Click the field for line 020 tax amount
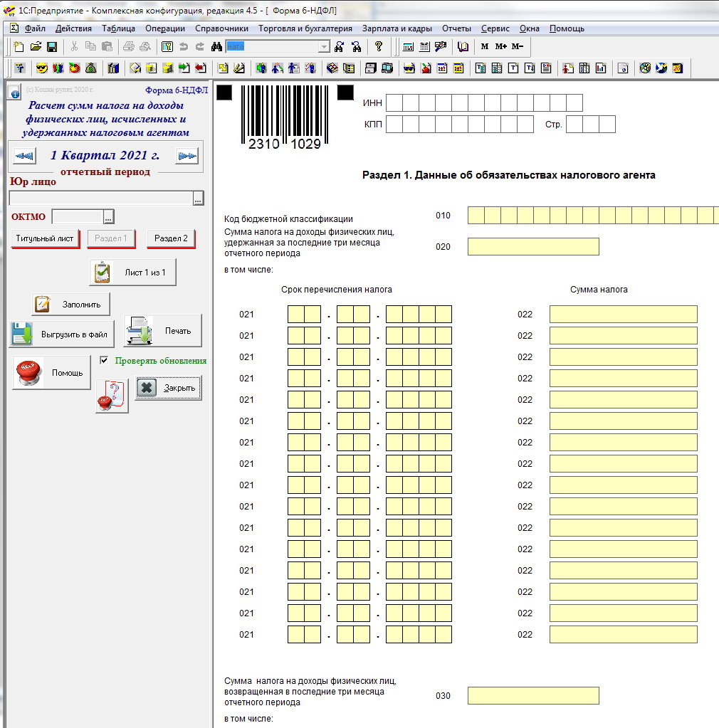The width and height of the screenshot is (719, 728). (x=533, y=246)
